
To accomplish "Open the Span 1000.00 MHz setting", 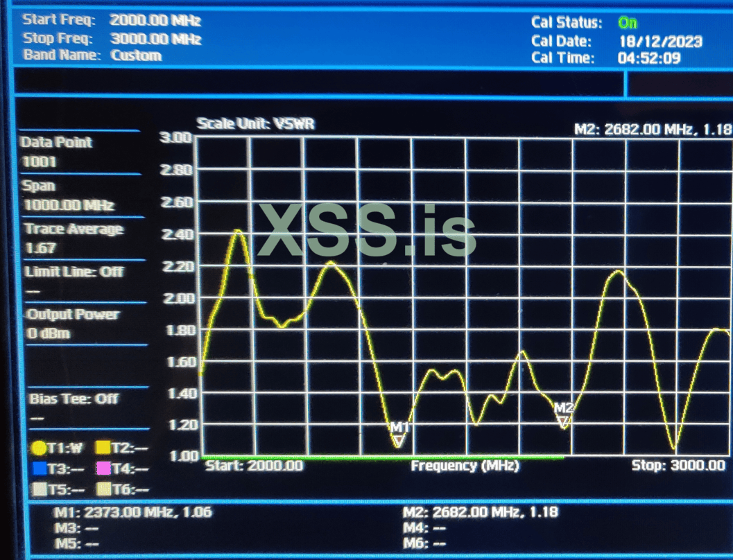I will click(x=68, y=195).
